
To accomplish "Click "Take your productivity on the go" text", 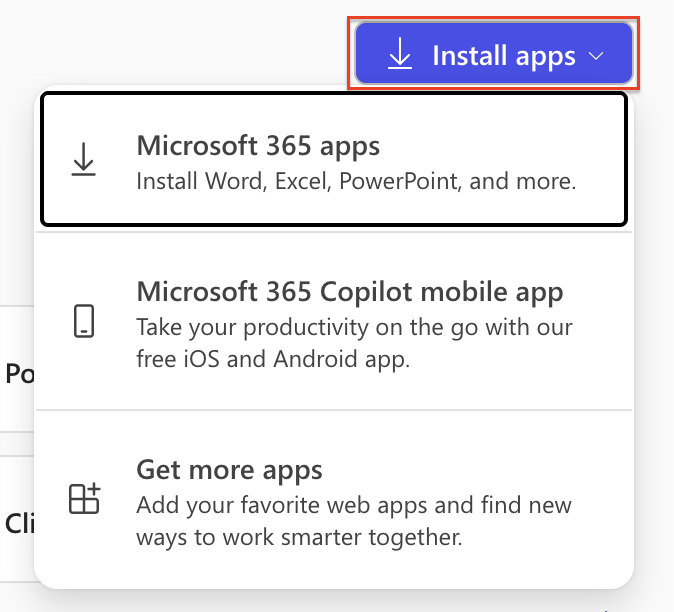I will [354, 327].
